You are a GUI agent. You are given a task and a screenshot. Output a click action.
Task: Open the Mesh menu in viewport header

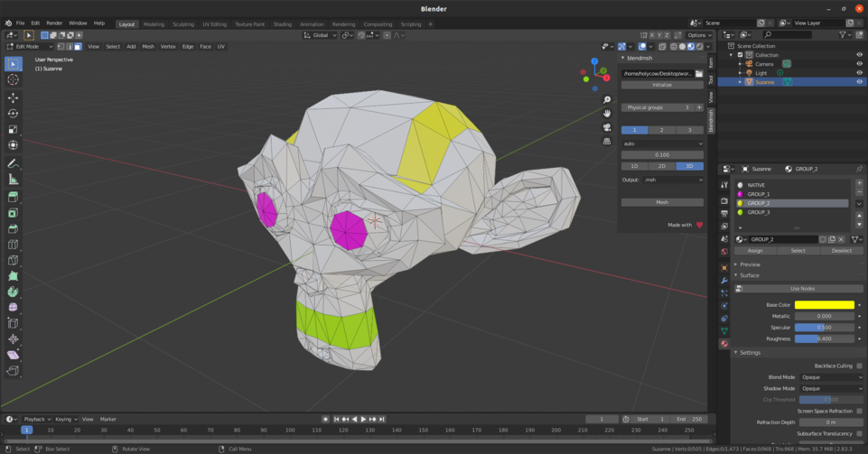point(148,46)
